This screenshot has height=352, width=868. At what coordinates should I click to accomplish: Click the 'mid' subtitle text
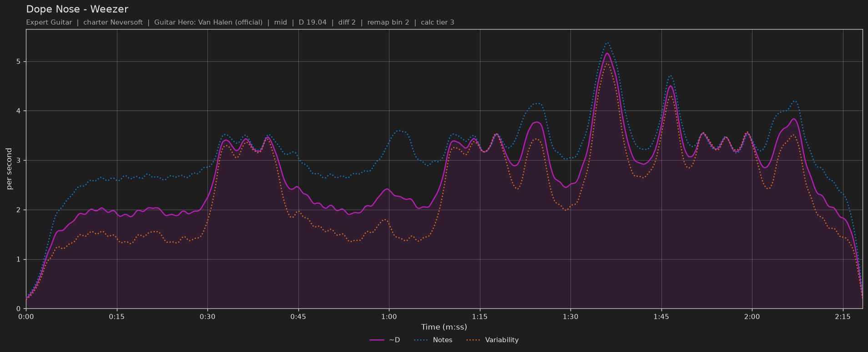281,22
